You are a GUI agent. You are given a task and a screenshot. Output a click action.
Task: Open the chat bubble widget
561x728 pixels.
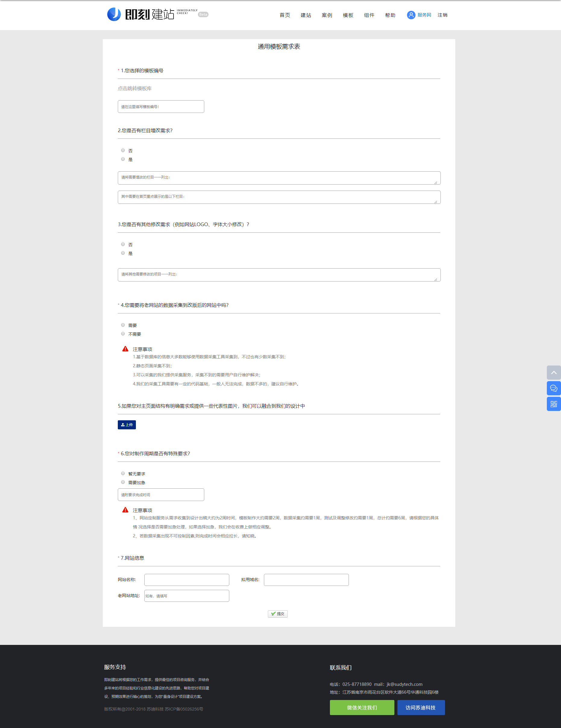553,388
